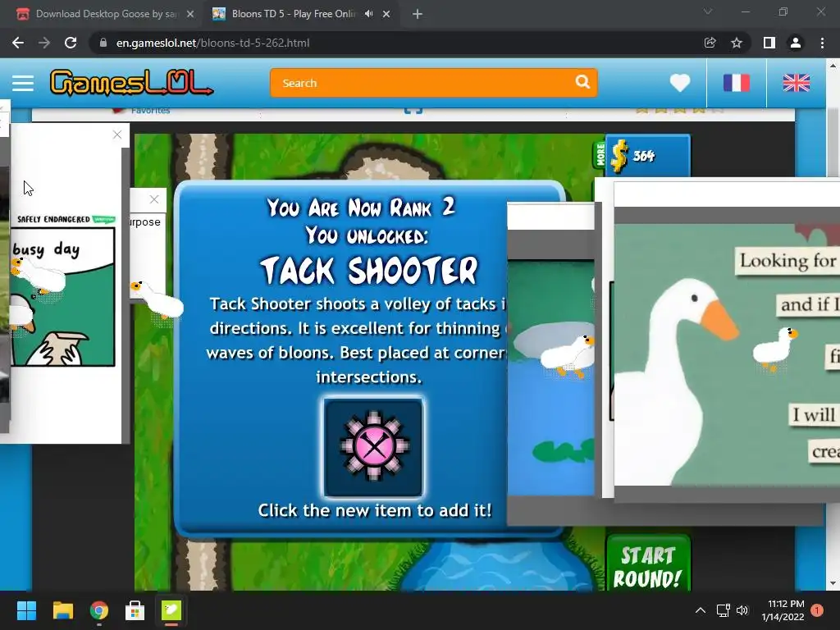Click the Desktop Goose taskbar icon
This screenshot has width=840, height=630.
tap(171, 610)
